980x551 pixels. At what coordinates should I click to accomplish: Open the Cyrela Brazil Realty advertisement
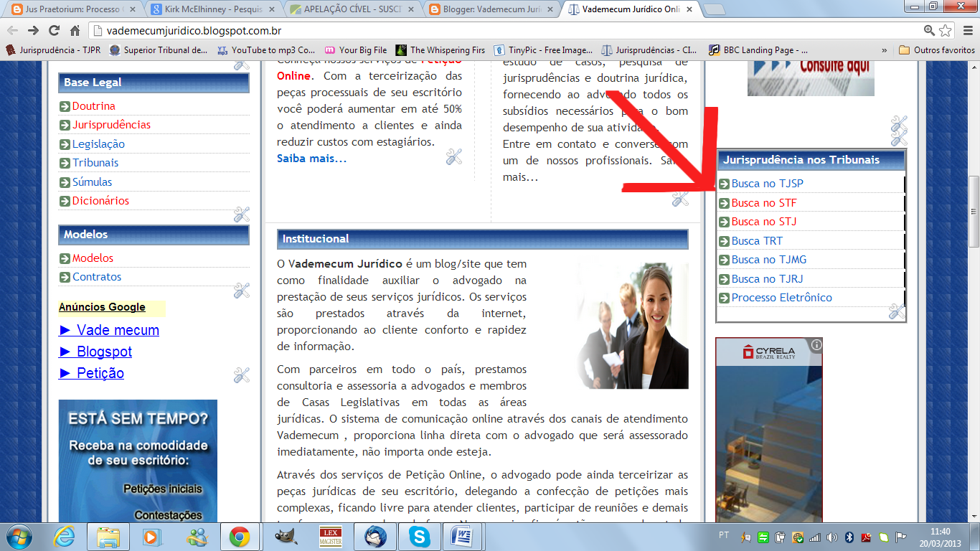[x=769, y=430]
